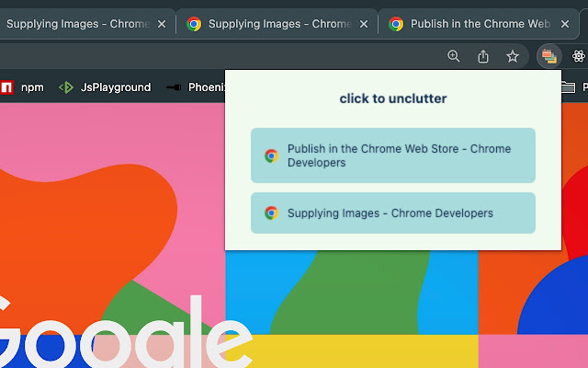This screenshot has height=368, width=588.
Task: Close the Publish in the Chrome Web tab
Action: [x=565, y=24]
